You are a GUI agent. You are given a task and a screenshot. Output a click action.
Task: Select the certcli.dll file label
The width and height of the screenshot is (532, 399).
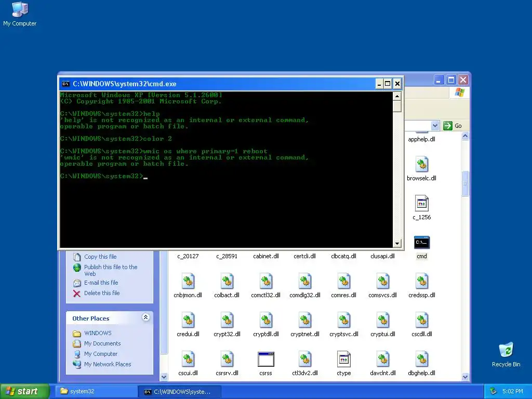coord(304,256)
